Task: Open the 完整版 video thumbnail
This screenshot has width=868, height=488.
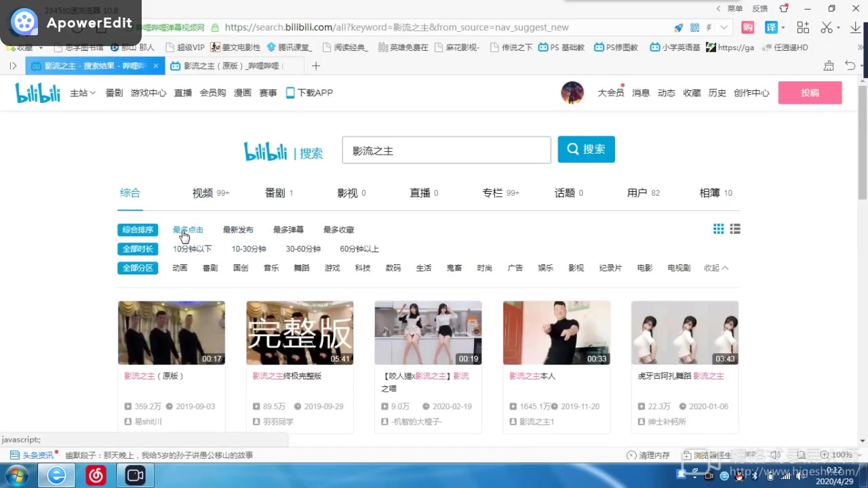Action: coord(300,333)
